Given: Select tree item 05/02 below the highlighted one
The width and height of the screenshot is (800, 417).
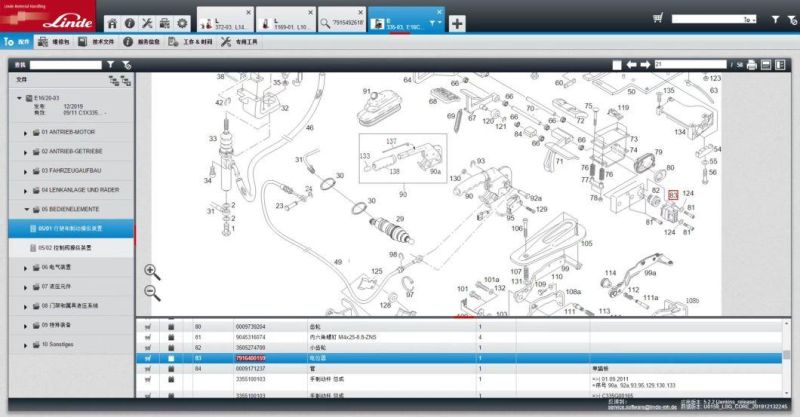Looking at the screenshot, I should tap(71, 248).
